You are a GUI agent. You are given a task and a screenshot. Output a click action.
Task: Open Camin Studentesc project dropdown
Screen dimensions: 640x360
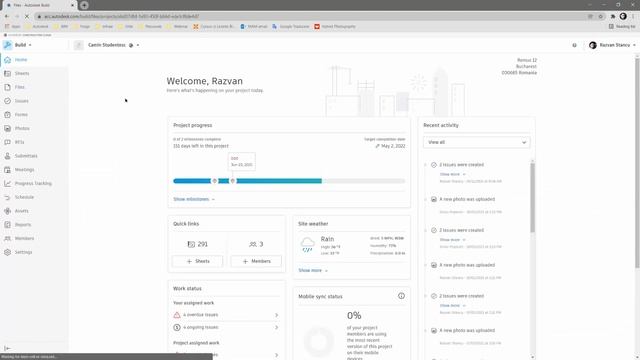[x=114, y=45]
